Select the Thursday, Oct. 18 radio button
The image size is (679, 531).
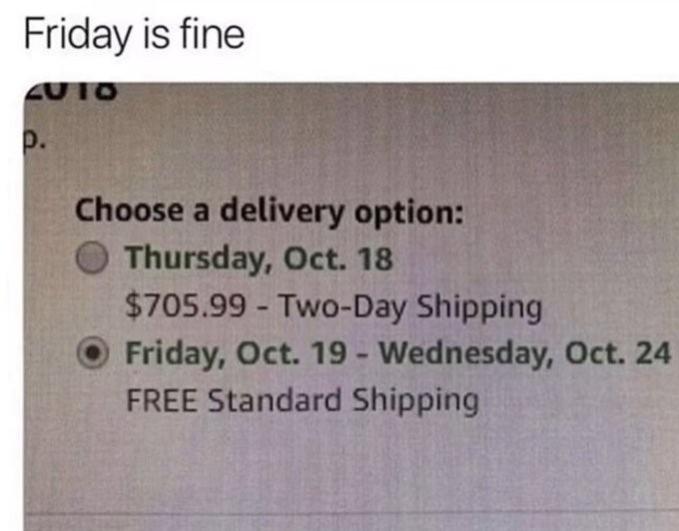95,258
